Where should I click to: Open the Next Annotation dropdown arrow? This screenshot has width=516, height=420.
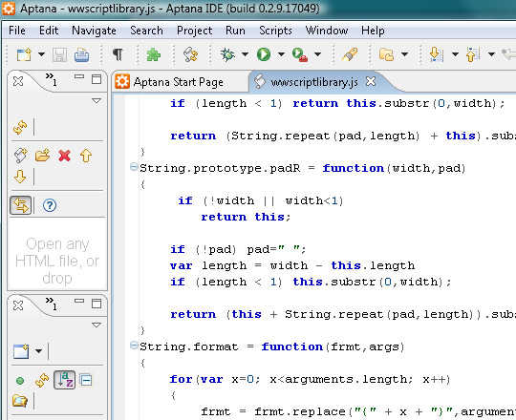455,54
